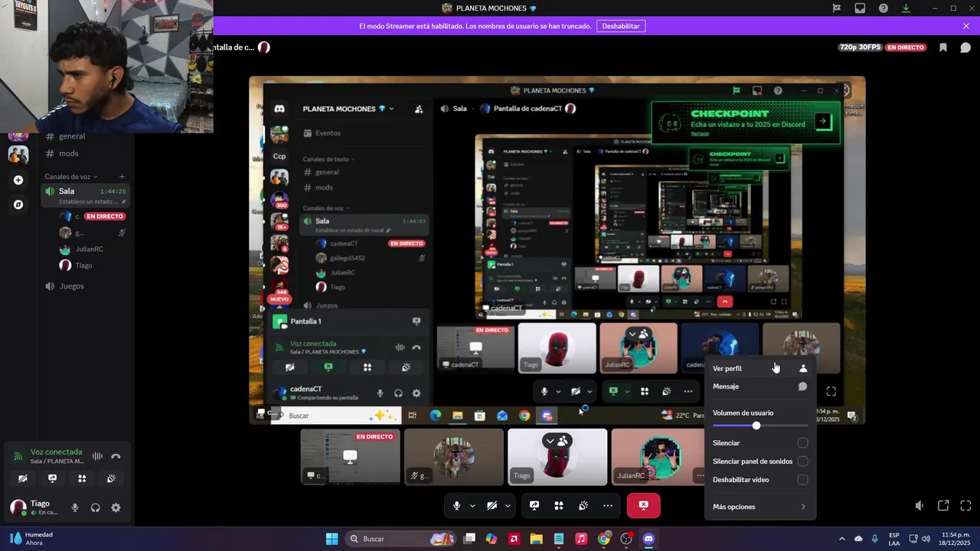Open Discord from the Windows taskbar
This screenshot has width=980, height=551.
648,539
